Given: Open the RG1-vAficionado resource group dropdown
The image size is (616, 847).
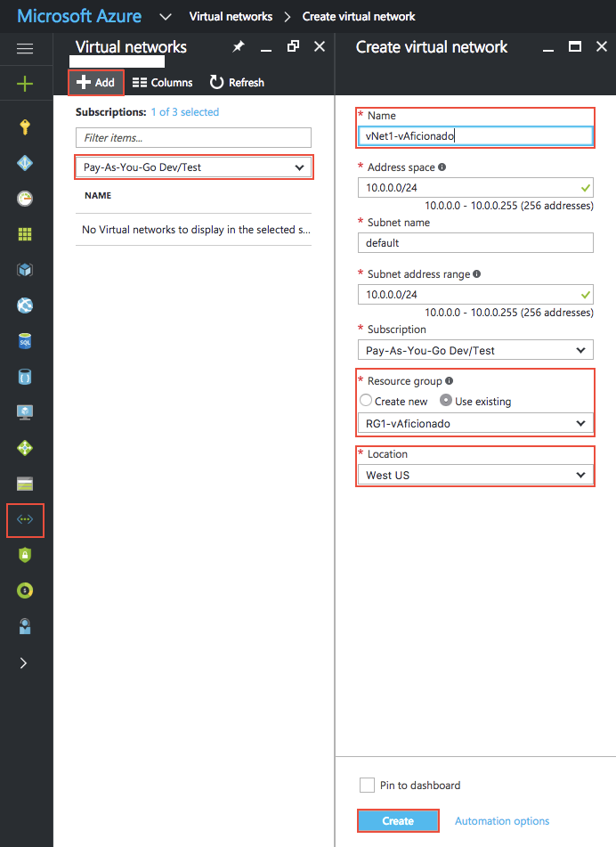Looking at the screenshot, I should pos(475,424).
